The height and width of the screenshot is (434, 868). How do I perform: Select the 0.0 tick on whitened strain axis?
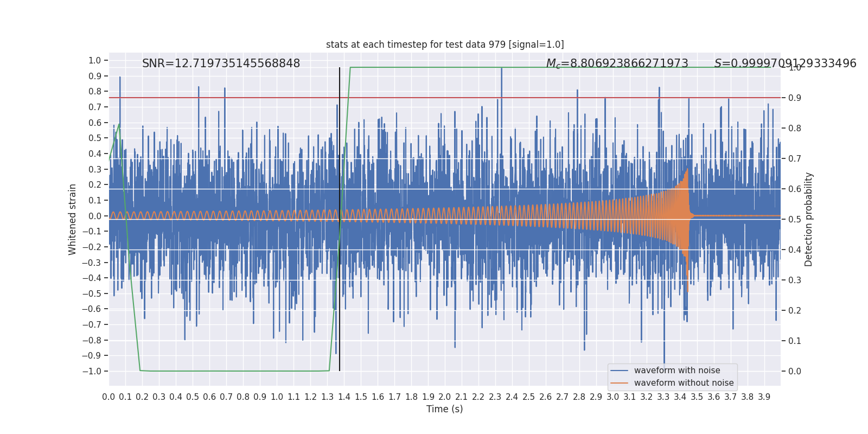pos(95,216)
